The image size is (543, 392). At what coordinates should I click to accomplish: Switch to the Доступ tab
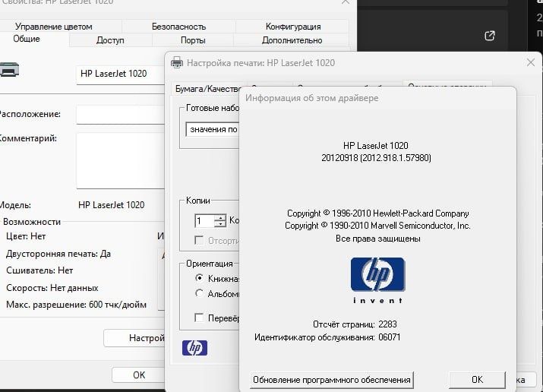click(x=110, y=40)
